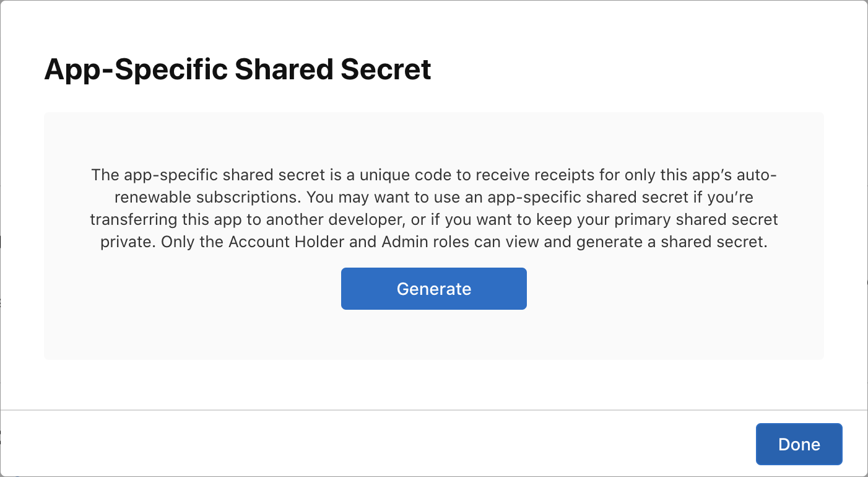Screen dimensions: 868x477
Task: Click the blue Generate button
Action: tap(433, 289)
